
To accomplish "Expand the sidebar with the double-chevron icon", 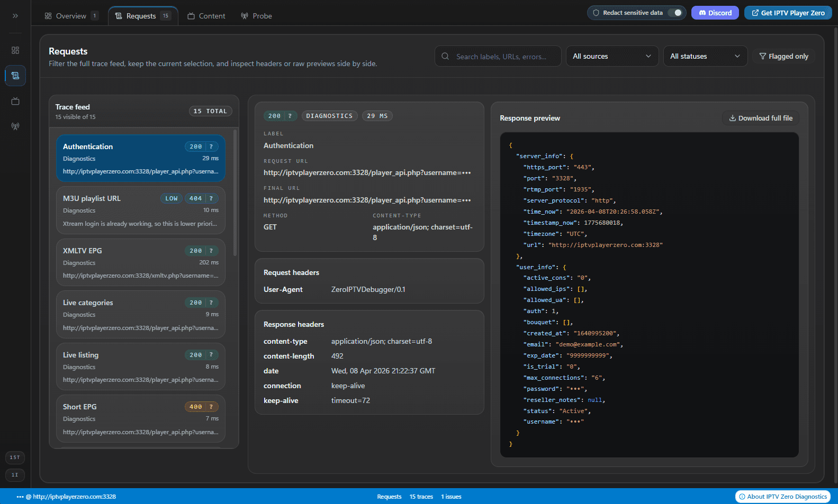I will point(15,16).
